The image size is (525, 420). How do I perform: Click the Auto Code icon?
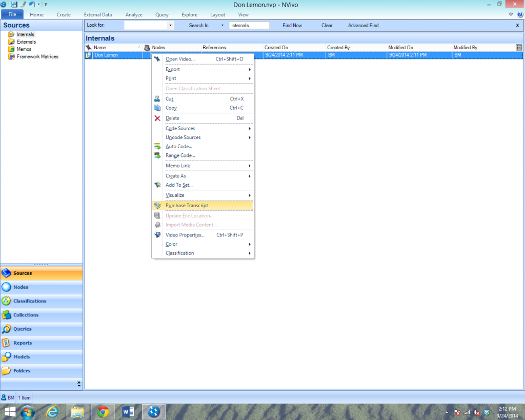[x=157, y=146]
